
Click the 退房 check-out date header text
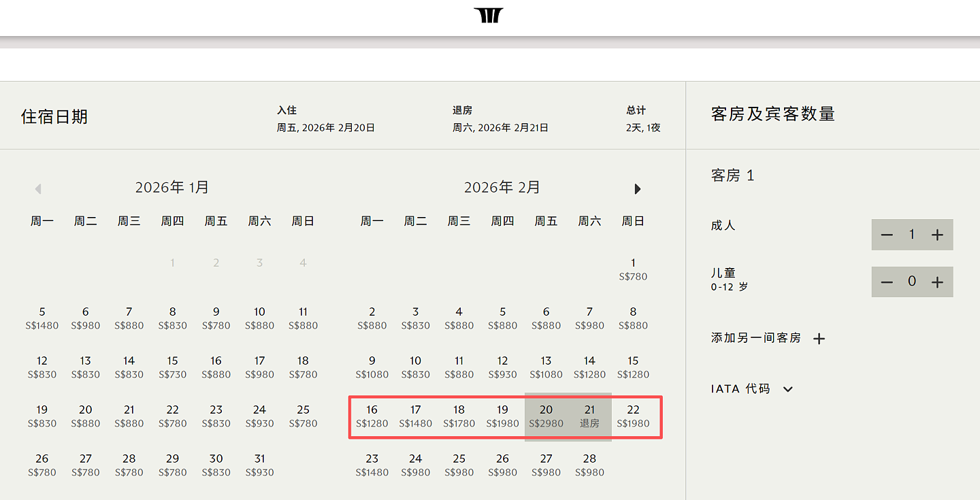462,110
